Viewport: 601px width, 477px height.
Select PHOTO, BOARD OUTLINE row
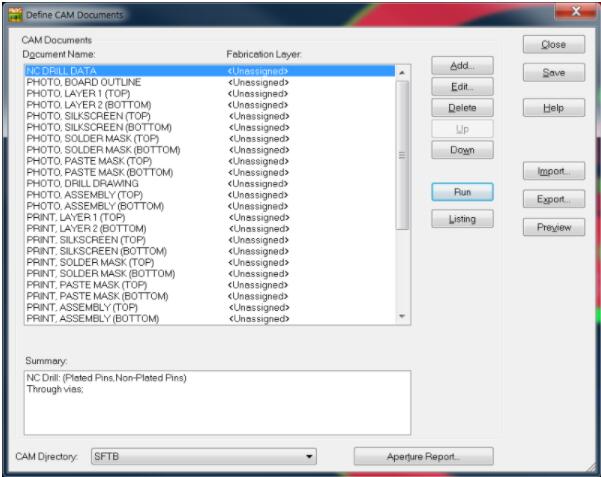click(x=210, y=82)
